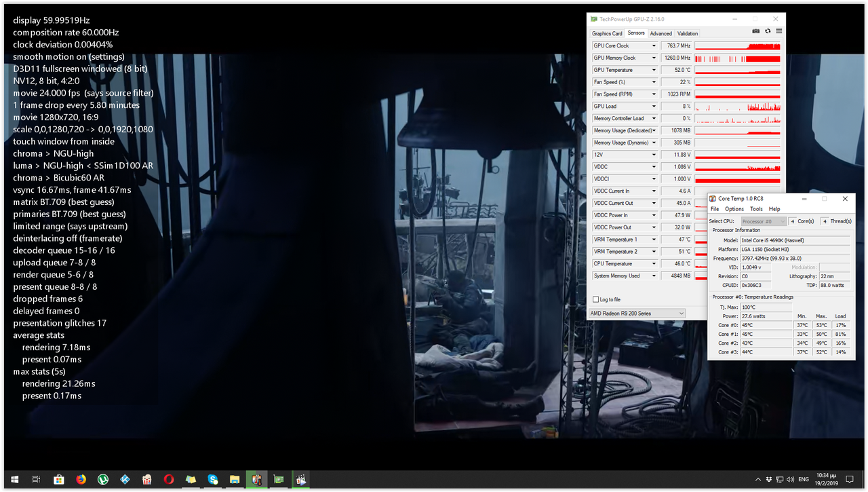Click the Dropbox tray icon

point(769,479)
